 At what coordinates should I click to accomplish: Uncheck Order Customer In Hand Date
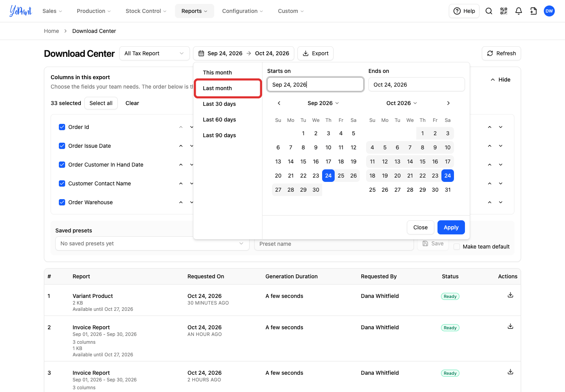click(x=62, y=165)
